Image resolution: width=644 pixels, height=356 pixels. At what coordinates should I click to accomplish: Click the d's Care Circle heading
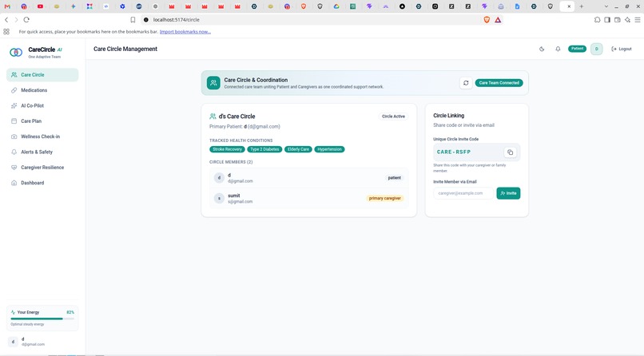click(237, 117)
